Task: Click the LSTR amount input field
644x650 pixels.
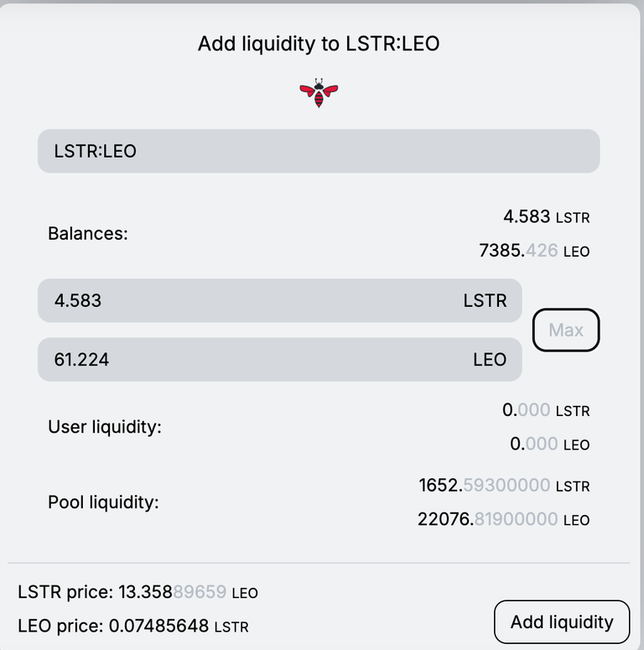Action: point(280,300)
